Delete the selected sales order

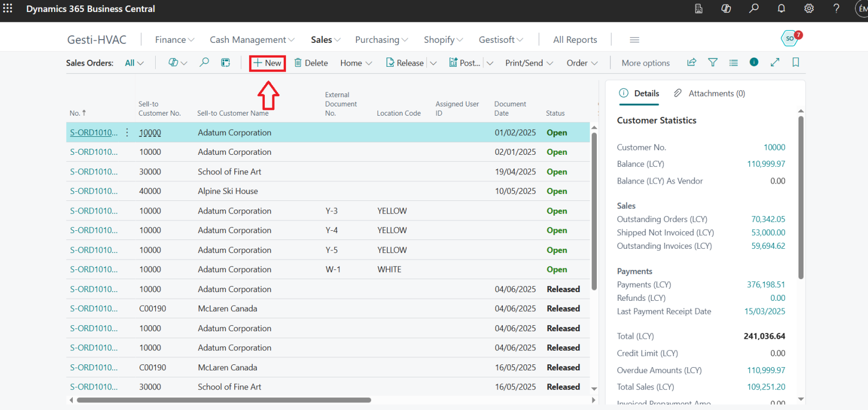(311, 63)
